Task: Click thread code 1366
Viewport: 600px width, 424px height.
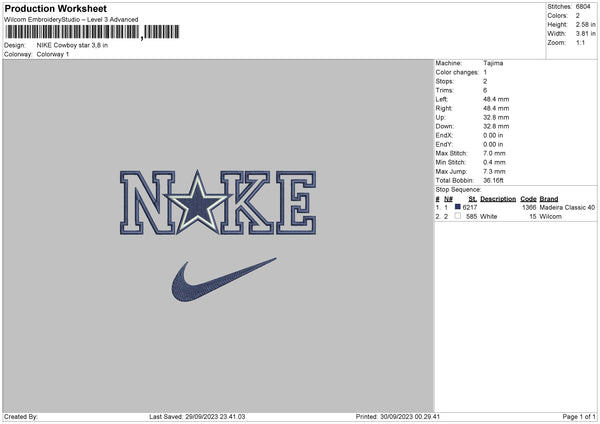Action: 529,207
